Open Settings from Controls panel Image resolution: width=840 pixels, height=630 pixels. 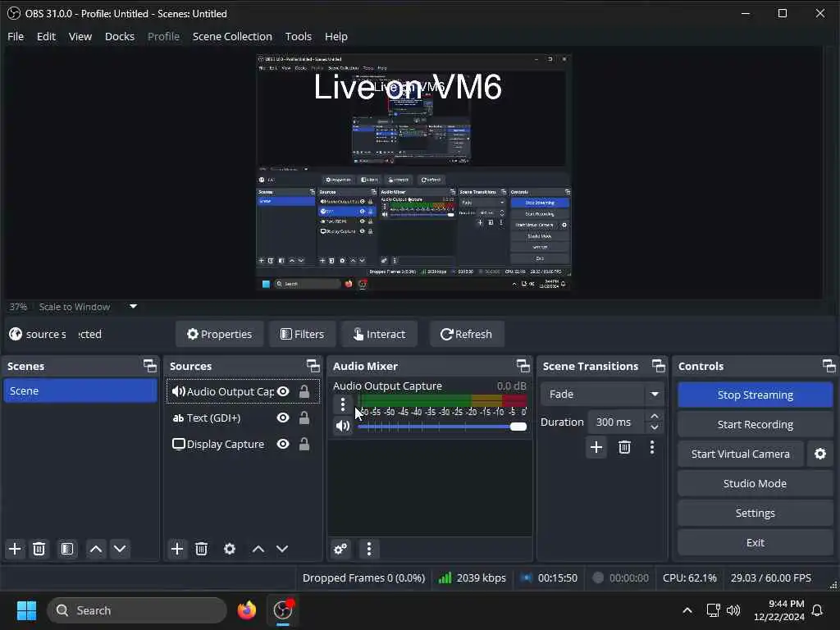(755, 513)
